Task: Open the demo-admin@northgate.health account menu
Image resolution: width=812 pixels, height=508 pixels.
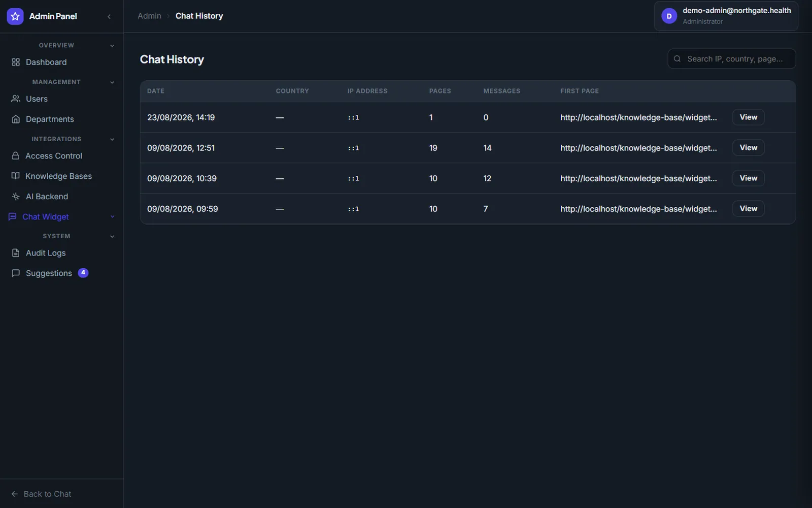Action: pyautogui.click(x=726, y=16)
